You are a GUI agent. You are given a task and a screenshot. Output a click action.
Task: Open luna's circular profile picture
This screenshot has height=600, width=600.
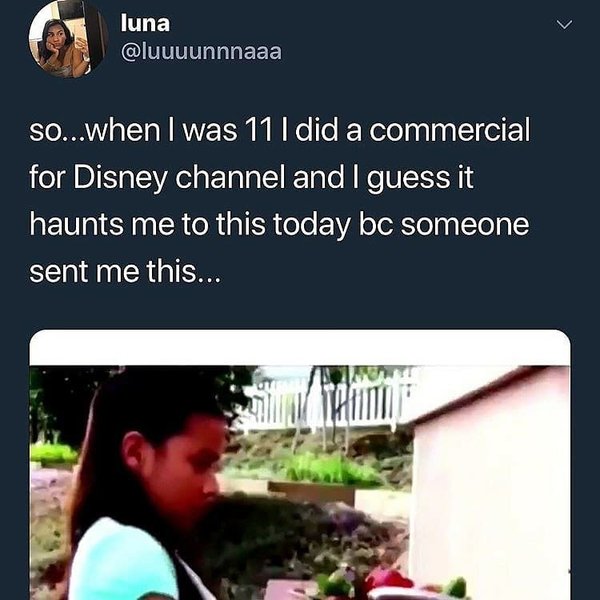point(68,38)
